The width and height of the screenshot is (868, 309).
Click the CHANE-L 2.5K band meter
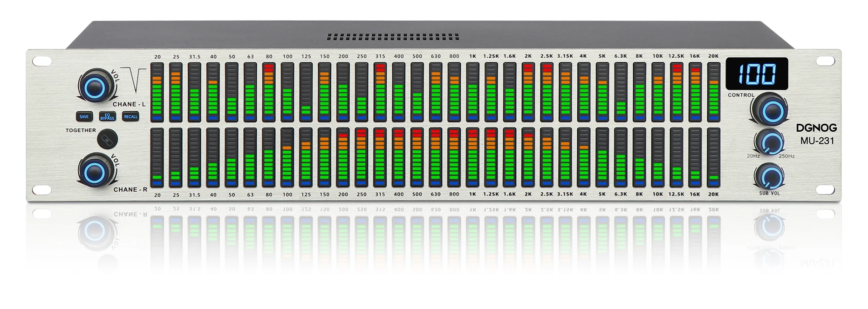point(547,92)
